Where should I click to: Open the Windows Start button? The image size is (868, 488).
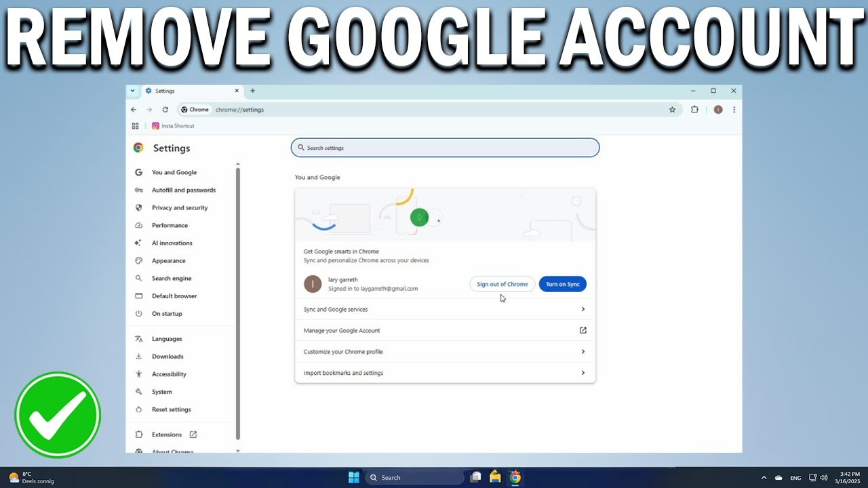pos(354,477)
